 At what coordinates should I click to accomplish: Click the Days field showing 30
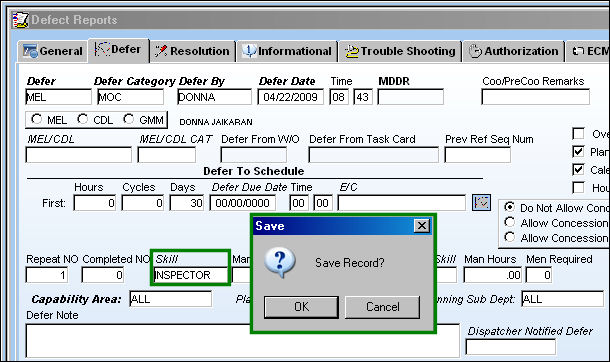click(186, 203)
